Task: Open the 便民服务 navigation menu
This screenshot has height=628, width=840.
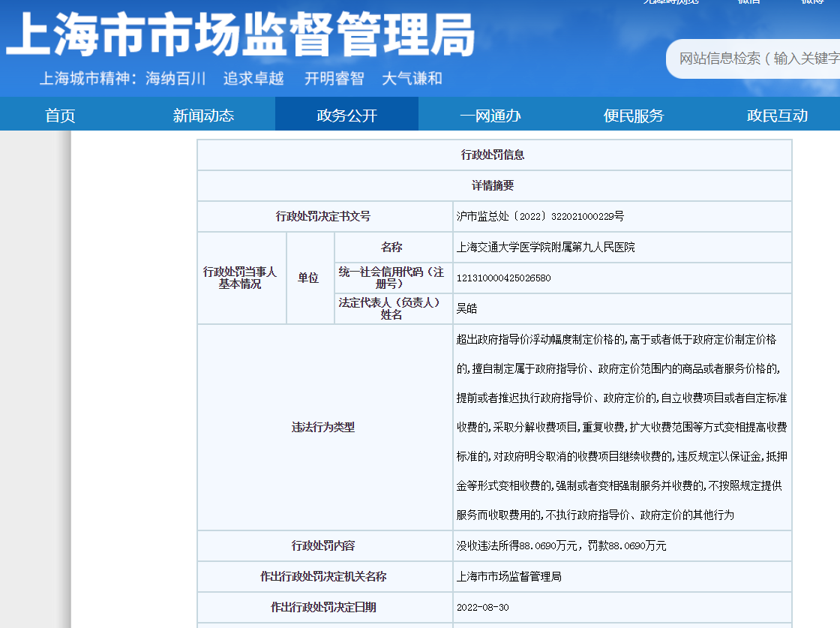Action: point(634,116)
